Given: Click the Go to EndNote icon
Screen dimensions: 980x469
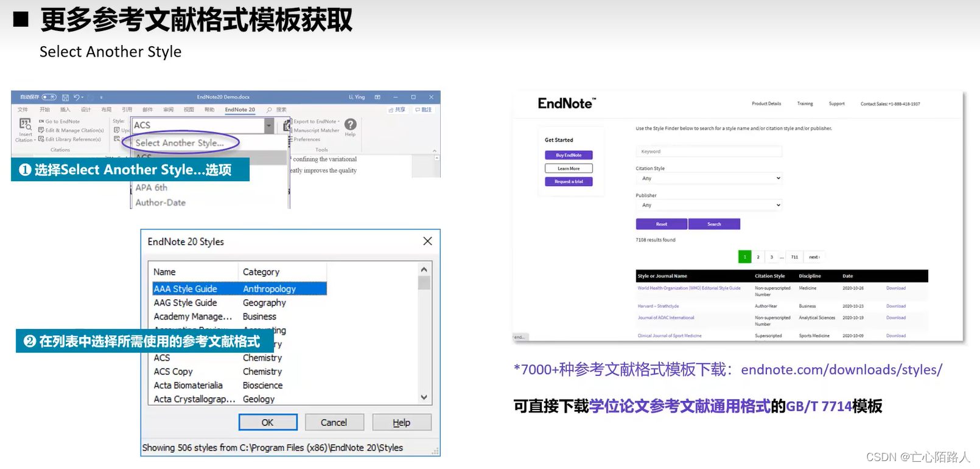Looking at the screenshot, I should 41,122.
